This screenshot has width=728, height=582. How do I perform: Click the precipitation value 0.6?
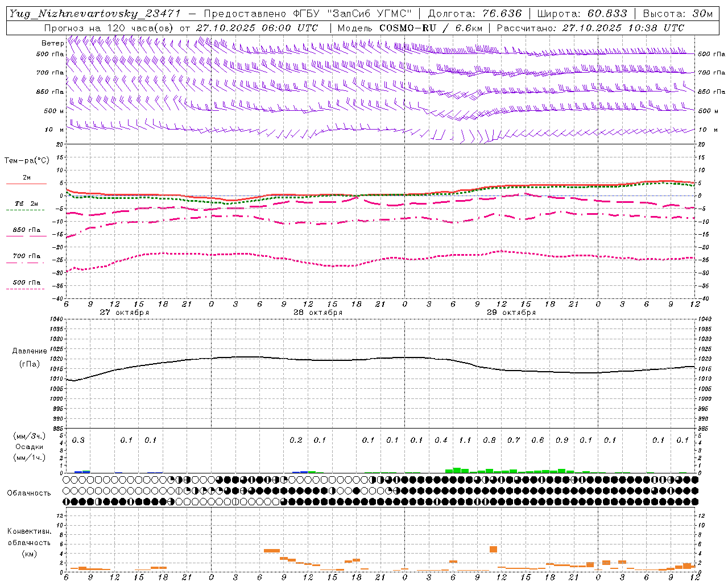click(537, 440)
